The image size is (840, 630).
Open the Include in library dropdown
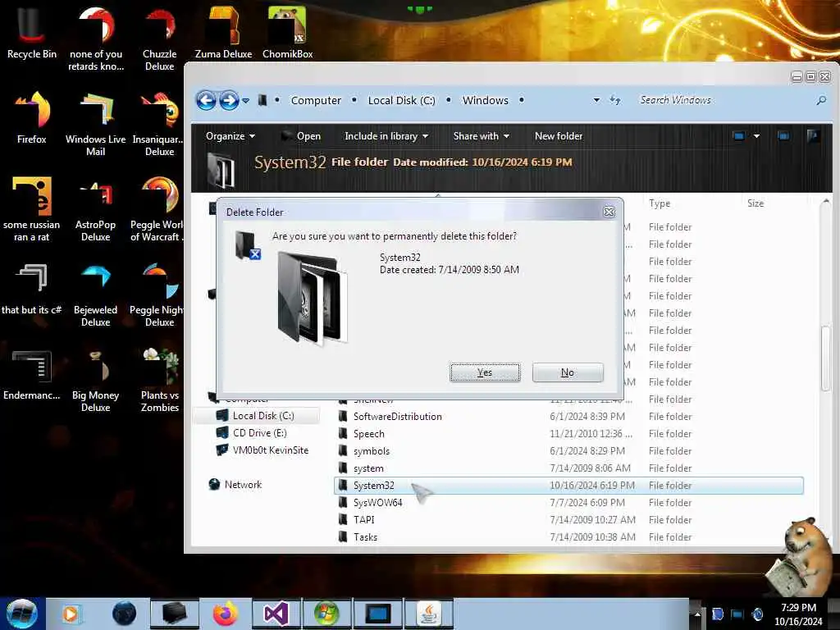pyautogui.click(x=386, y=136)
